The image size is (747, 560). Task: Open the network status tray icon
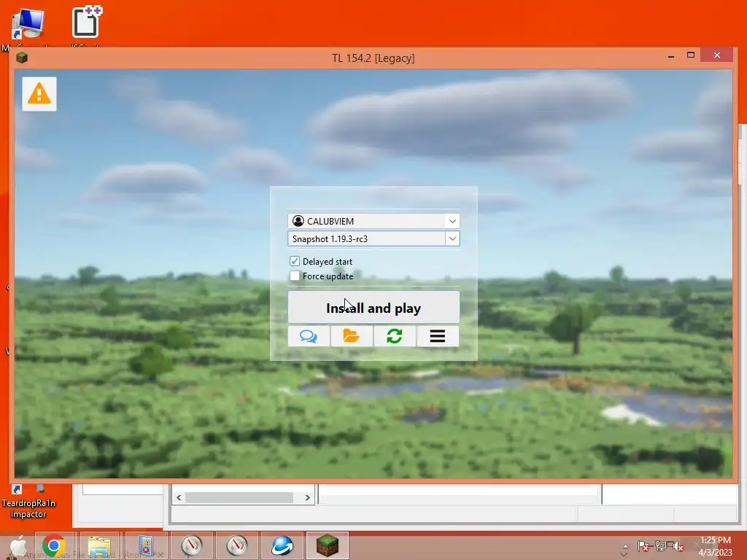(x=661, y=546)
